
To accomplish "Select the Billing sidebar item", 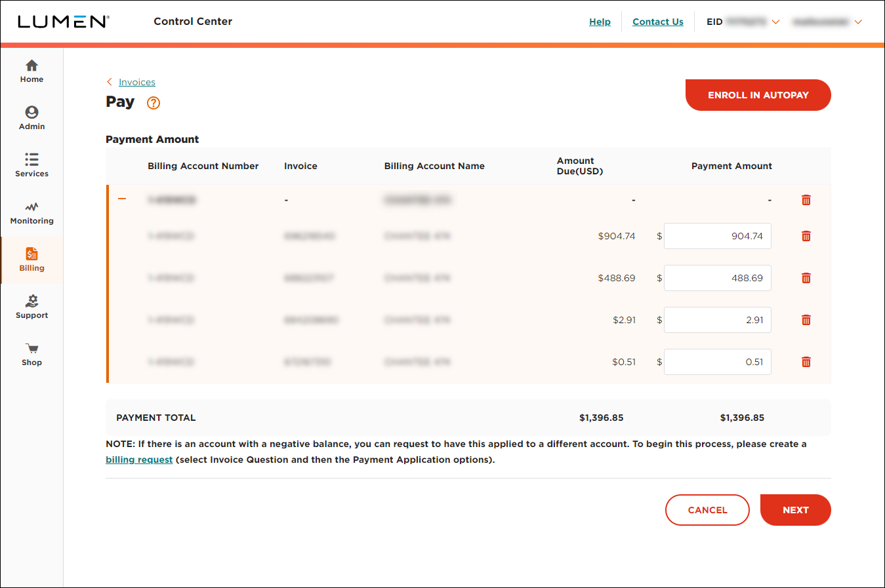I will point(31,260).
